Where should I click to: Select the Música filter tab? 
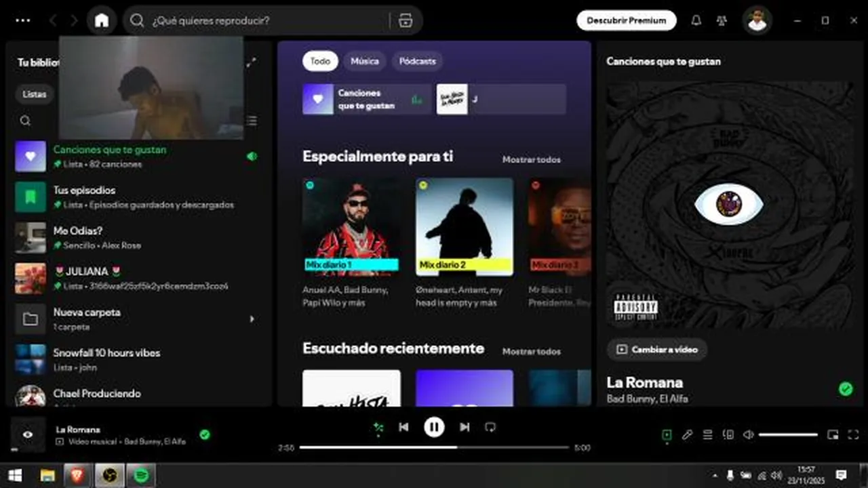pos(365,61)
